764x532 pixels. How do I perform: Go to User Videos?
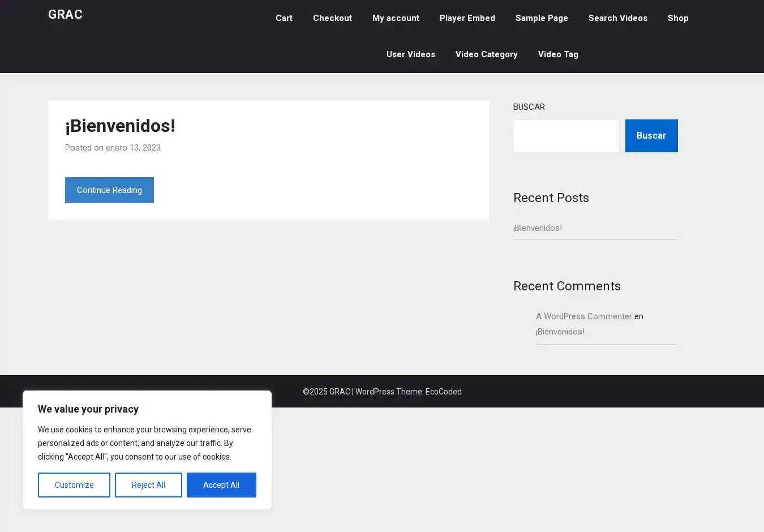coord(410,54)
